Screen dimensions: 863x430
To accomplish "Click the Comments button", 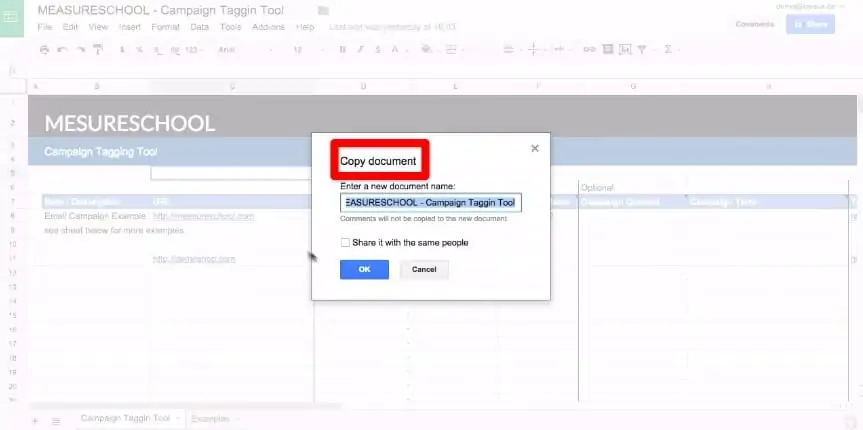I will [x=755, y=24].
